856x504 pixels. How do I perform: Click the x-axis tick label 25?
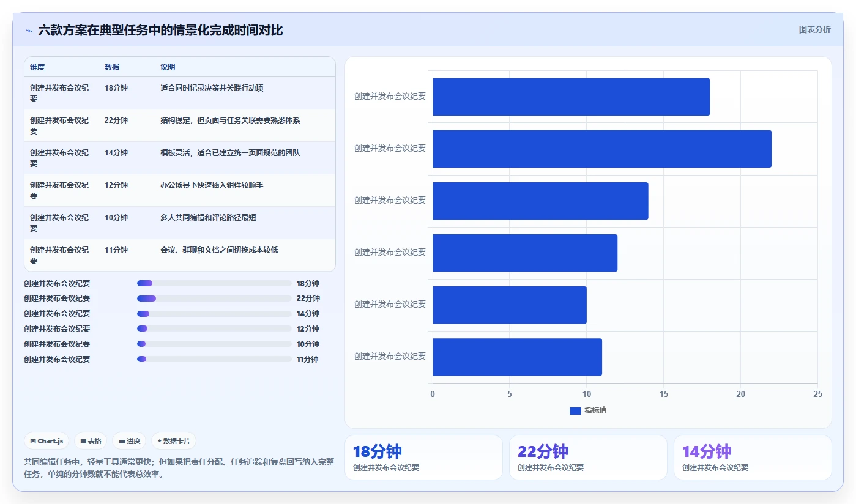point(817,394)
